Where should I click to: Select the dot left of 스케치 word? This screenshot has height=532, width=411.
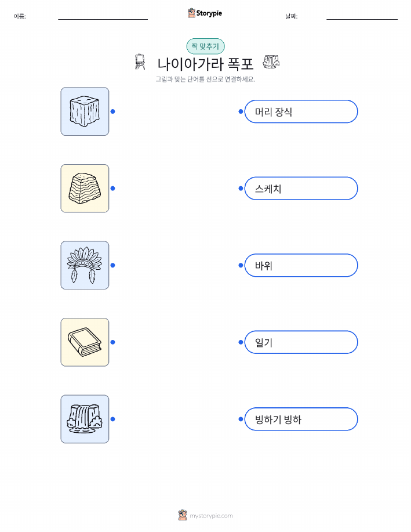click(241, 189)
